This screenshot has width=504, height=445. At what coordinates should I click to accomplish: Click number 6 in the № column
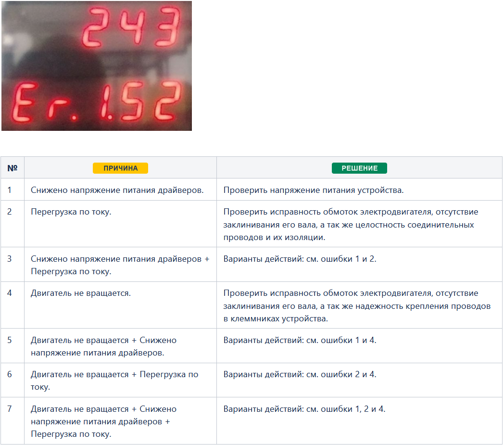coord(9,374)
